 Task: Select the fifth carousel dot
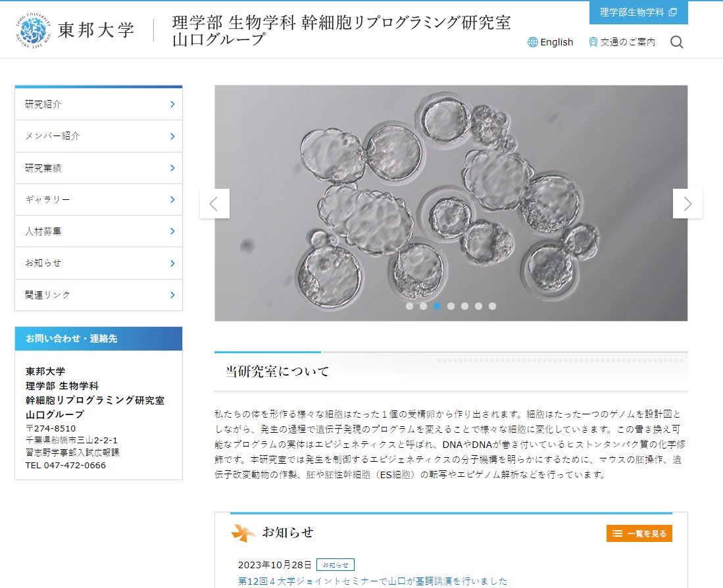464,306
